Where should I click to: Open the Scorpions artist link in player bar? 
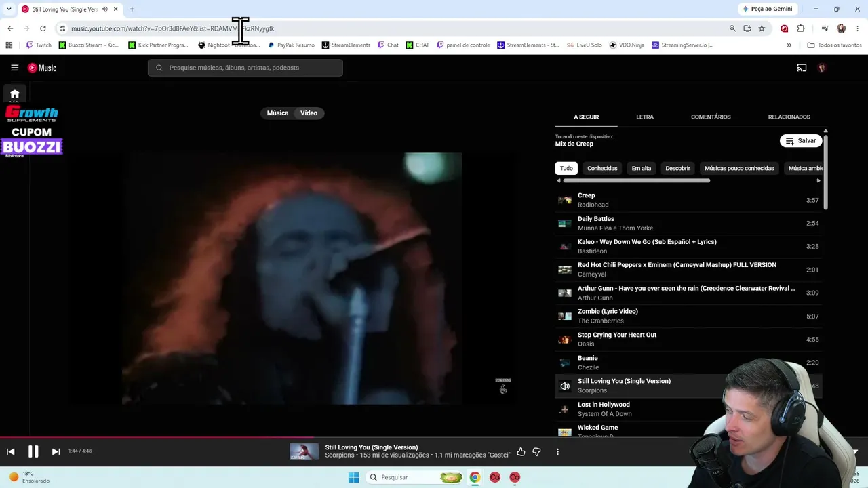click(340, 455)
